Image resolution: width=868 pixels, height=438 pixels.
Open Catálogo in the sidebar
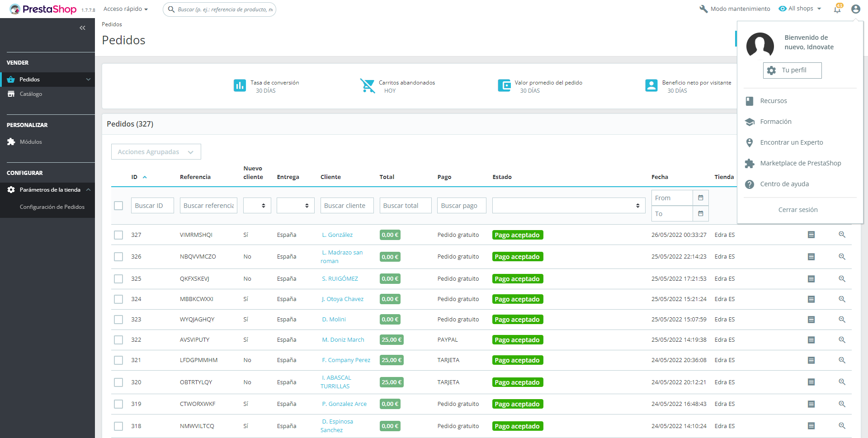tap(31, 94)
